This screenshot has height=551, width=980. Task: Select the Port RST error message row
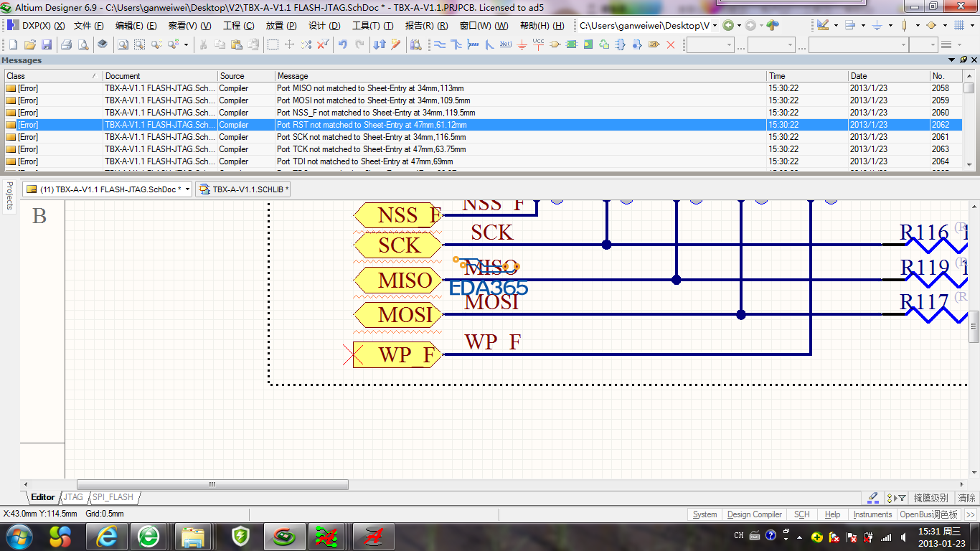[x=373, y=125]
